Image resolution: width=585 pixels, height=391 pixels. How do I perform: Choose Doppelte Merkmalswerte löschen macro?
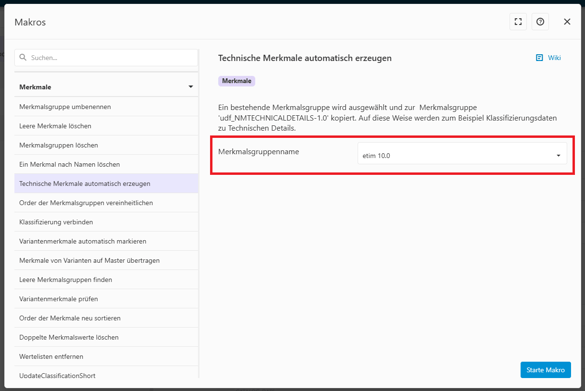coord(106,337)
